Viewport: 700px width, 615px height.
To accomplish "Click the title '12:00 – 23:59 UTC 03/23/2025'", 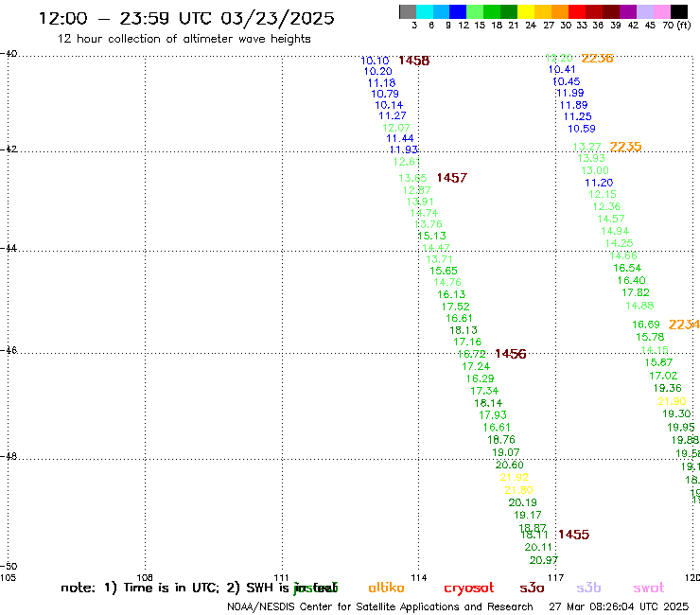I will (x=186, y=18).
